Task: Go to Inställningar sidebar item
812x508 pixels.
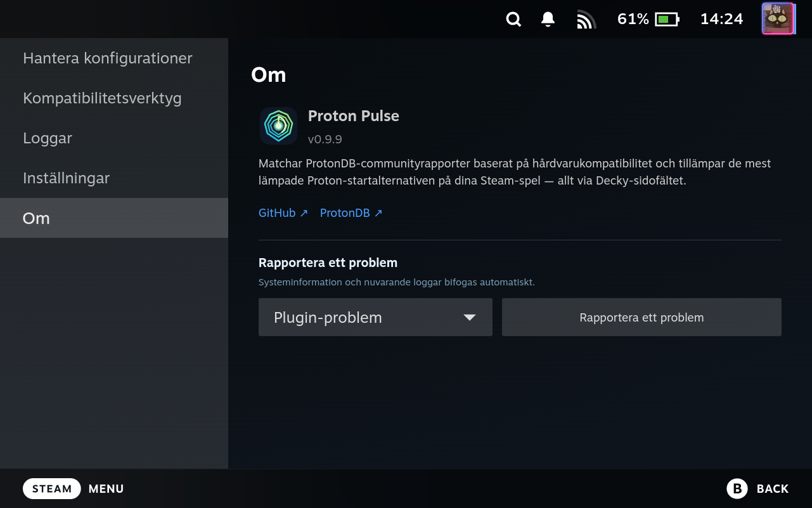Action: [114, 178]
